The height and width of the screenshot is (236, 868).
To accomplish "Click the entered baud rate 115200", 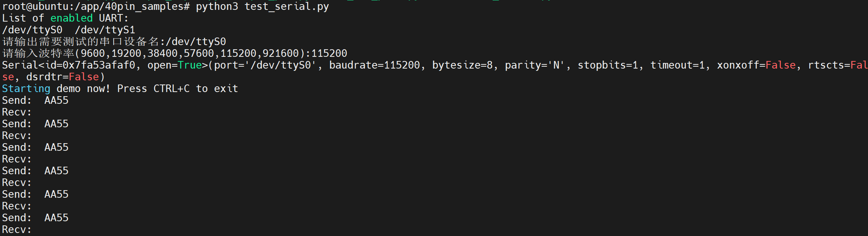I will [x=329, y=53].
